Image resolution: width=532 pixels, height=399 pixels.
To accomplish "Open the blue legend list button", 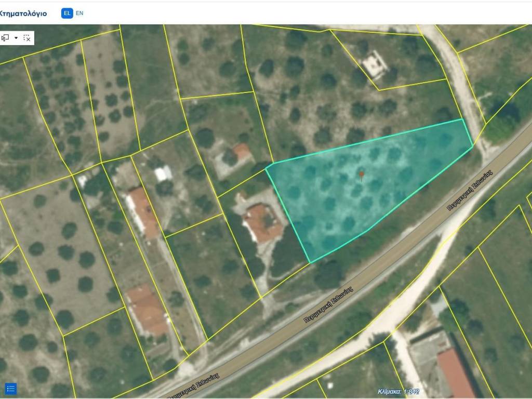I will [11, 389].
